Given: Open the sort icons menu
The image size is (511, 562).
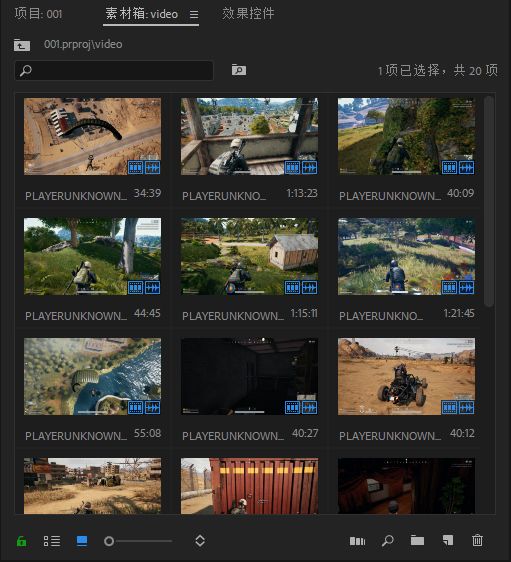Looking at the screenshot, I should [200, 540].
